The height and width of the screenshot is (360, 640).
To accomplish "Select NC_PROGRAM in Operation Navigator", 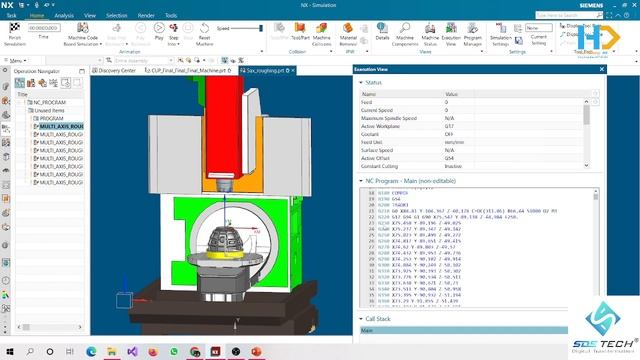I will [x=49, y=102].
